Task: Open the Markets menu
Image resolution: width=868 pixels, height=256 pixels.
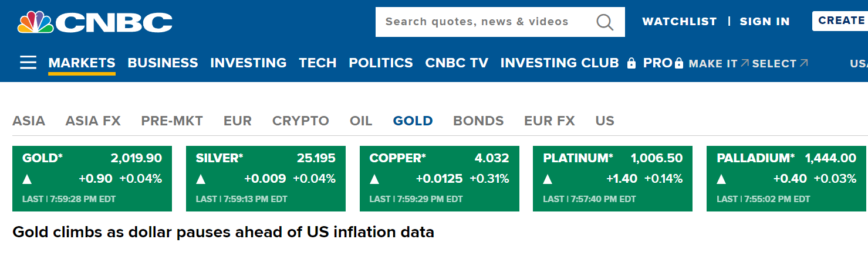Action: [82, 63]
